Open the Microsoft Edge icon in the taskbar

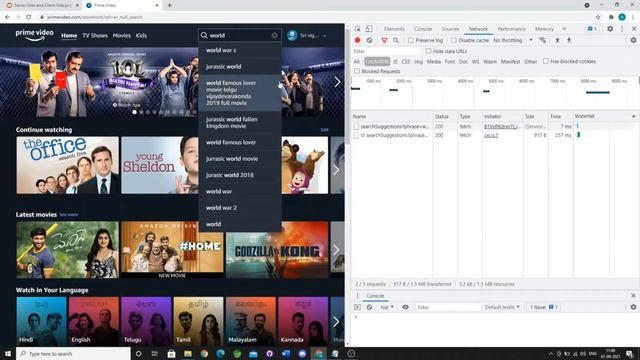220,354
